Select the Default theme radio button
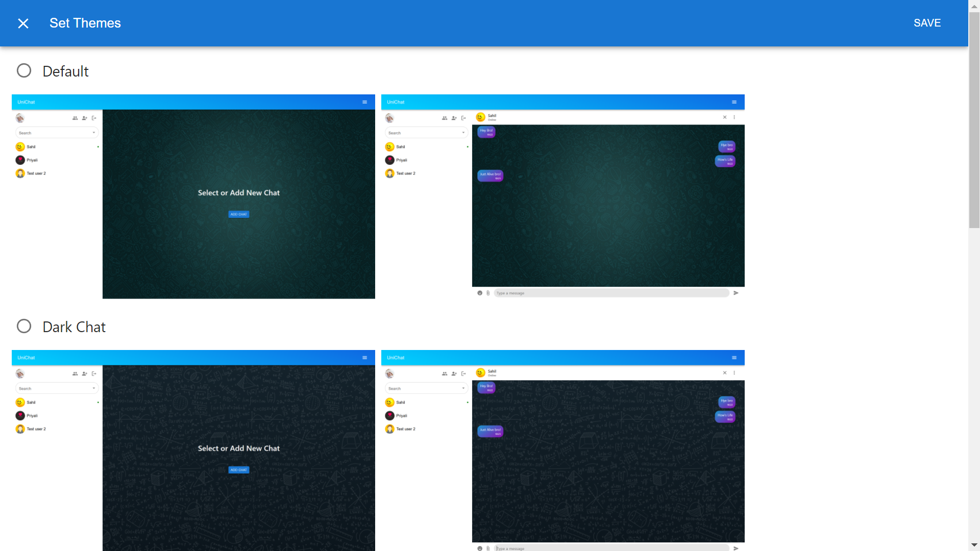980x551 pixels. [24, 70]
